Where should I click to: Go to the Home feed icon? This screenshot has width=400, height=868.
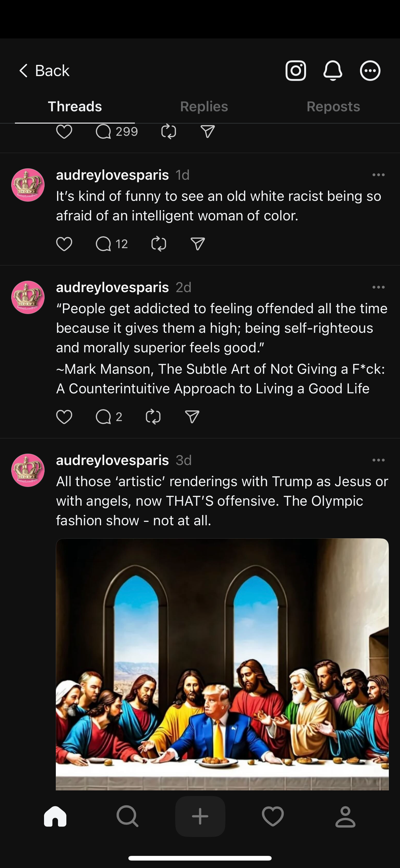55,816
